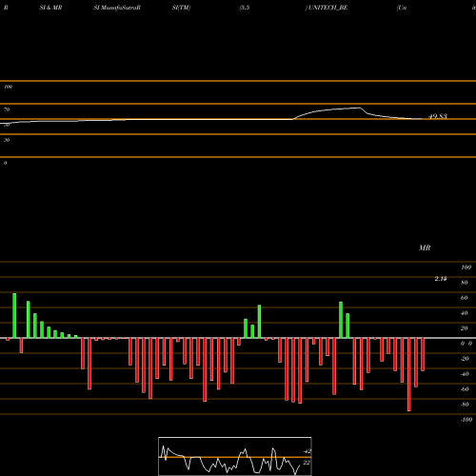This screenshot has width=476, height=476.
Task: Click the -20 label on MR axis
Action: tap(465, 359)
